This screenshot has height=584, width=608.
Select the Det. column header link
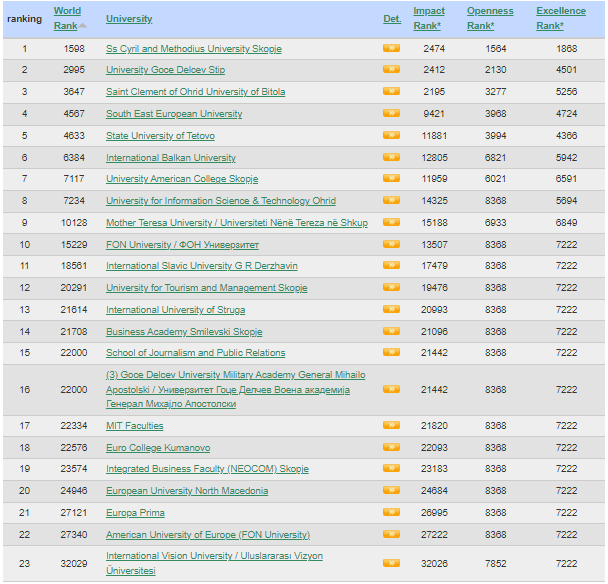click(391, 19)
